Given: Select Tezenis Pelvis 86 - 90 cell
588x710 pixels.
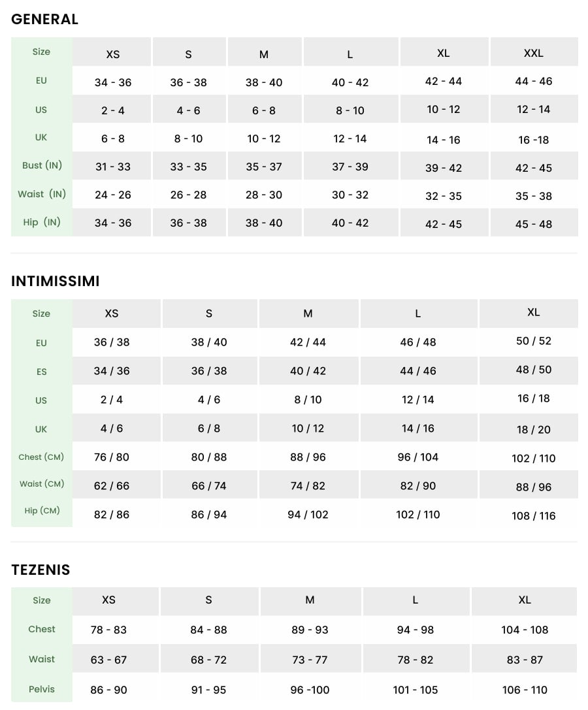Looking at the screenshot, I should [109, 690].
